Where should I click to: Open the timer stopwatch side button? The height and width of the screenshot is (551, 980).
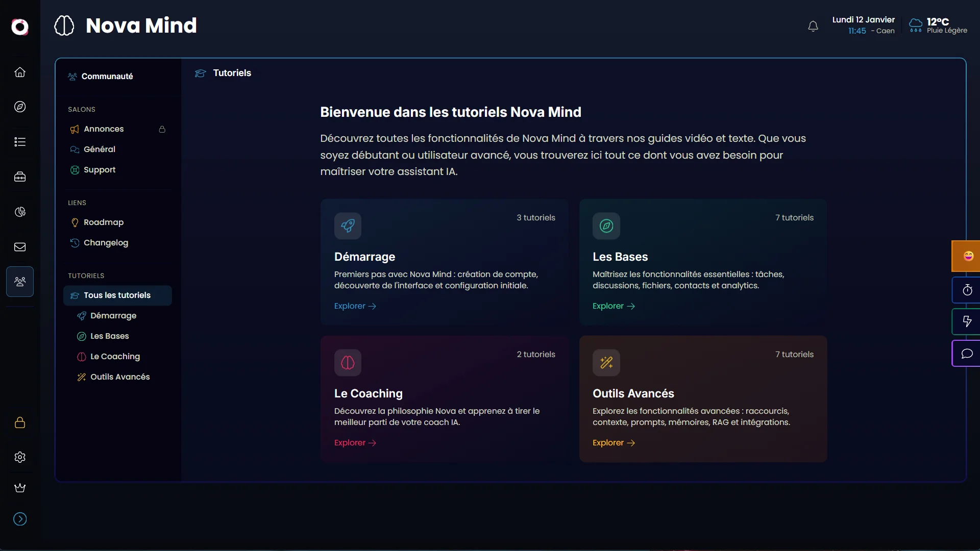tap(967, 290)
